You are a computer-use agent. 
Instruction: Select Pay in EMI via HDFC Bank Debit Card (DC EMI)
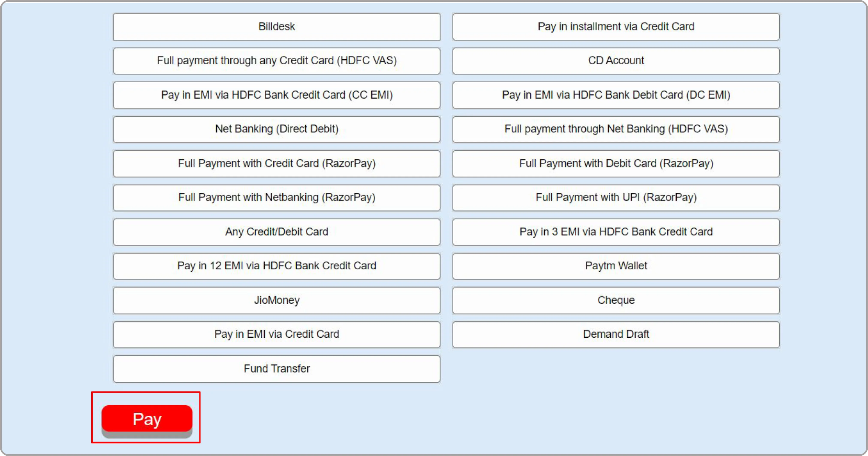616,95
